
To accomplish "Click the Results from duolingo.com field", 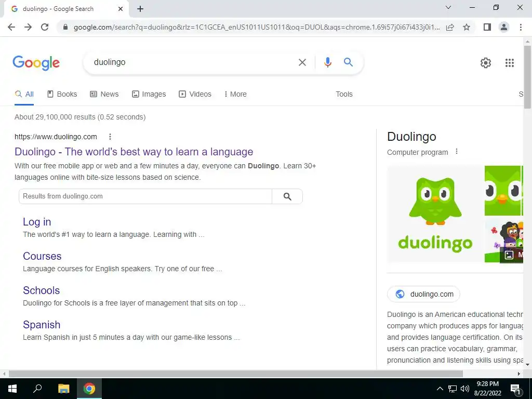I will [x=145, y=196].
